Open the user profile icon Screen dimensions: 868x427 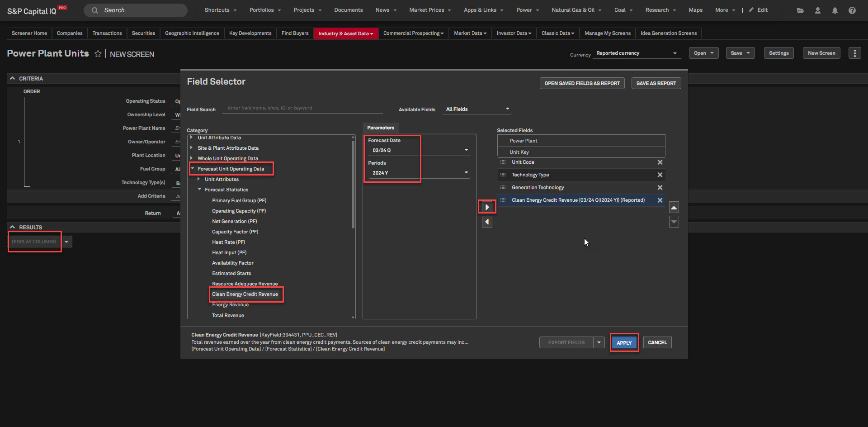[817, 10]
